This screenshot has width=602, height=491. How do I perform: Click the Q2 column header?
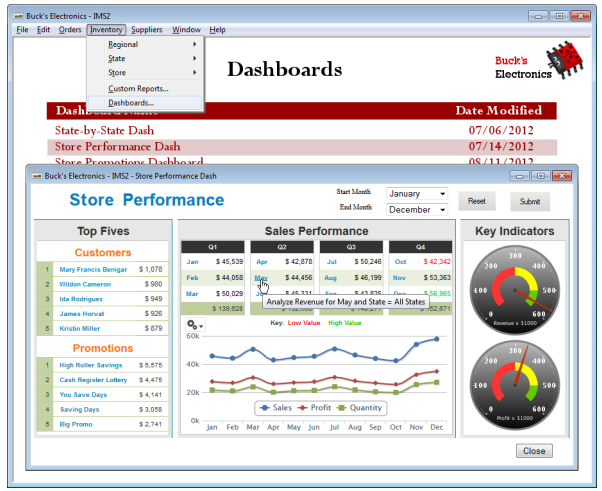click(282, 247)
